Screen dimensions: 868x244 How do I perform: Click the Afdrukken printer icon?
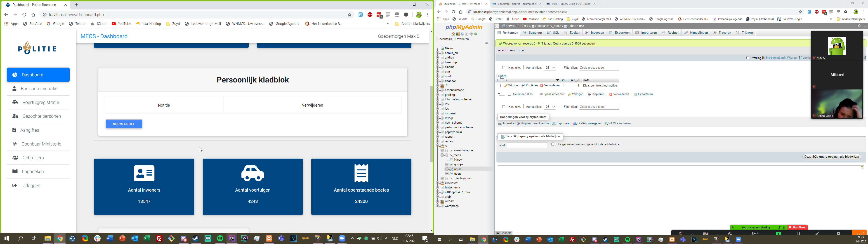(x=500, y=124)
